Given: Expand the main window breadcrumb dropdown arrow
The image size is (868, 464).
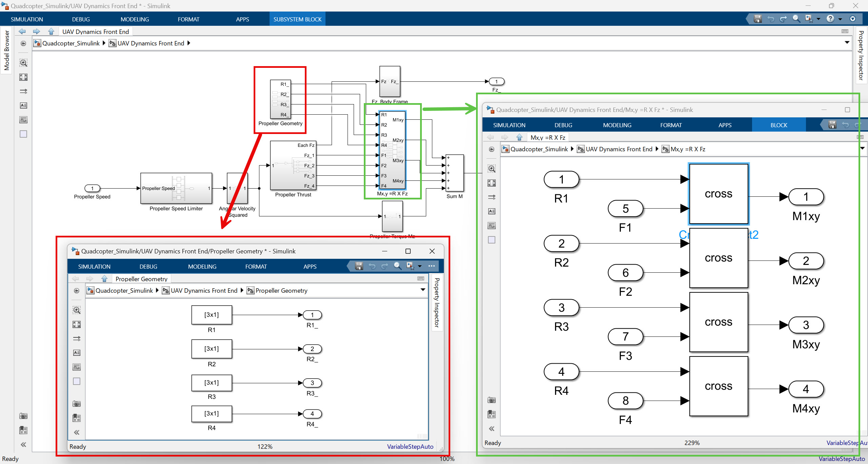Looking at the screenshot, I should 847,43.
